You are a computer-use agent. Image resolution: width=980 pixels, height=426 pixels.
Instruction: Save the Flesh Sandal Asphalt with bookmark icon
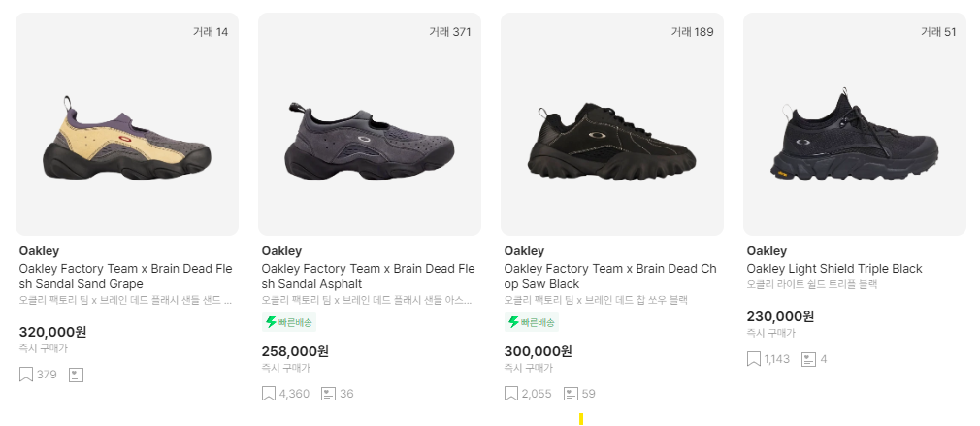269,394
